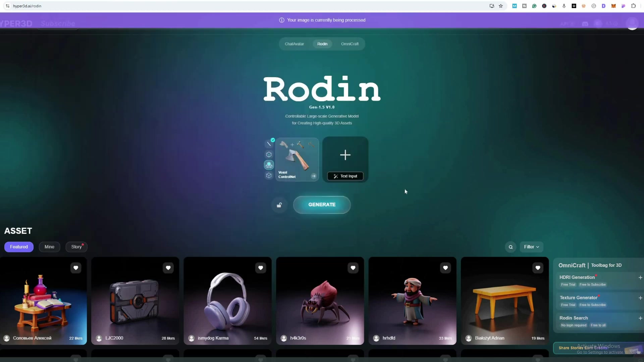The image size is (644, 362).
Task: Toggle the privacy lock beside Generate
Action: (279, 205)
